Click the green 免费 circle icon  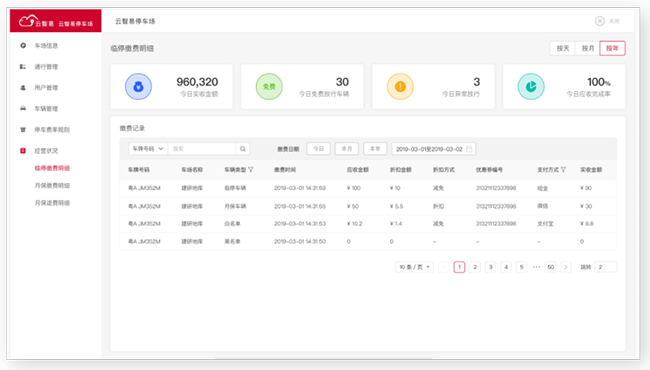pyautogui.click(x=269, y=87)
